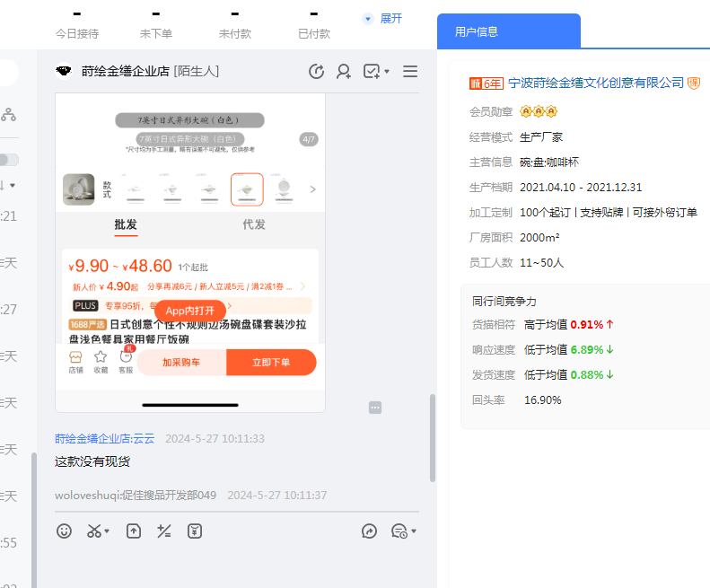The width and height of the screenshot is (710, 588).
Task: Click sender name 莳绘金缮企业店:云云
Action: pos(104,439)
